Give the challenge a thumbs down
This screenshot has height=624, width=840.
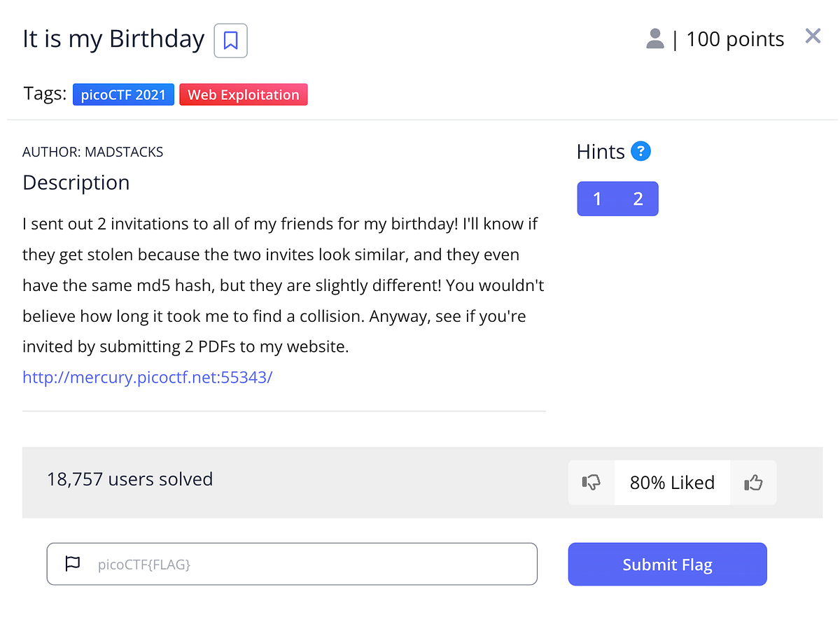pos(591,482)
